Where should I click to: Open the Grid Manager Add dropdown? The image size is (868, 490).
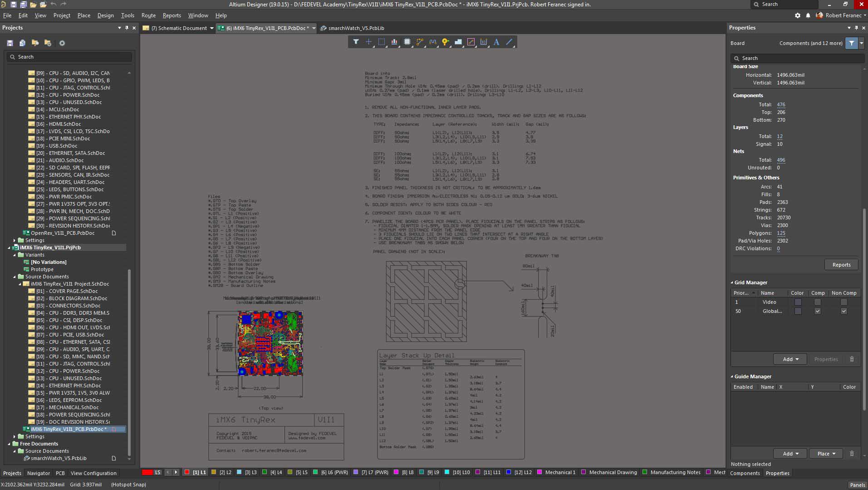[x=790, y=359]
